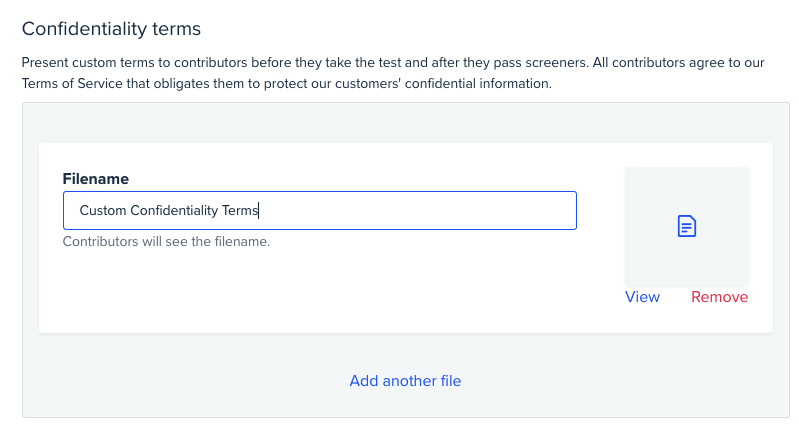Screen dimensions: 799x425
Task: Click the word 'Confidentiality' in filename input
Action: coord(174,210)
